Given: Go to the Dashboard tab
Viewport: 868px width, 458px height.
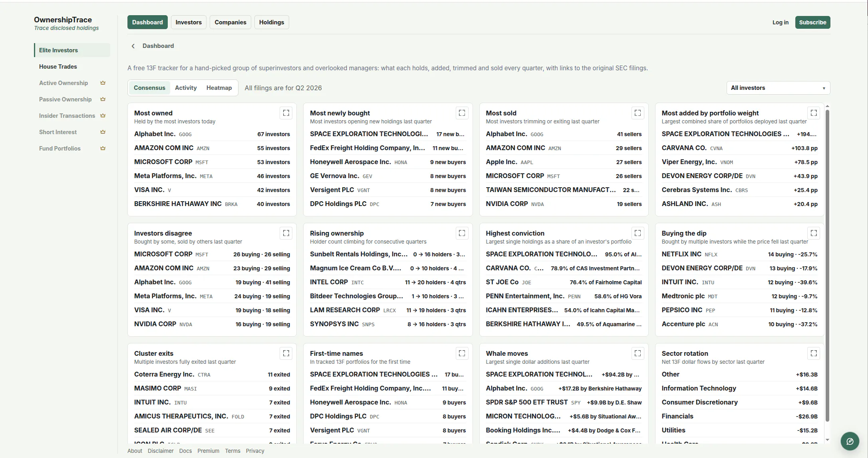Looking at the screenshot, I should (147, 22).
